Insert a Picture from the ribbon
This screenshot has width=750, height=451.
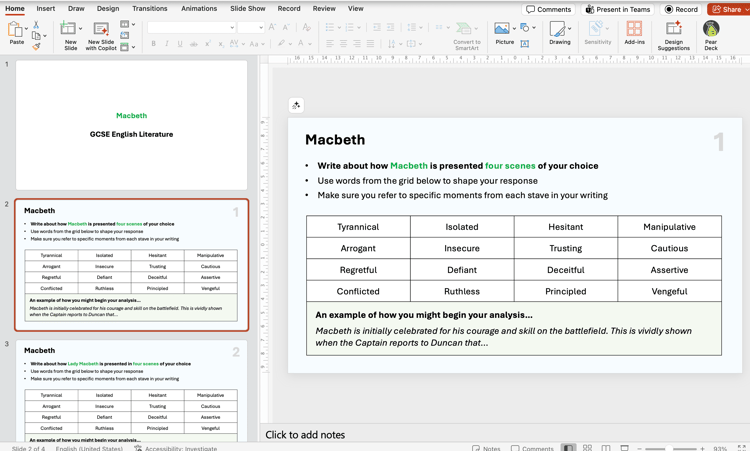click(502, 29)
